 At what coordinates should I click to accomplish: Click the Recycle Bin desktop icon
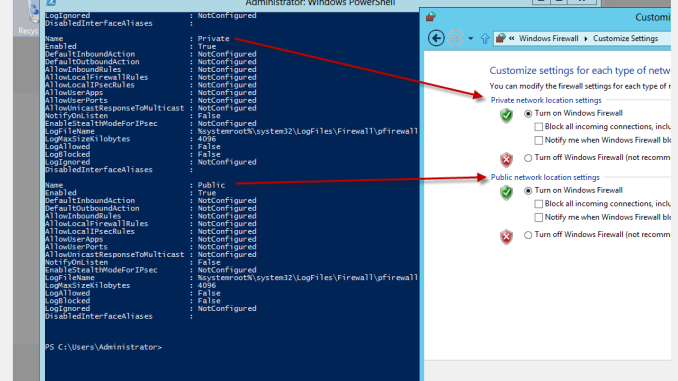tap(28, 17)
